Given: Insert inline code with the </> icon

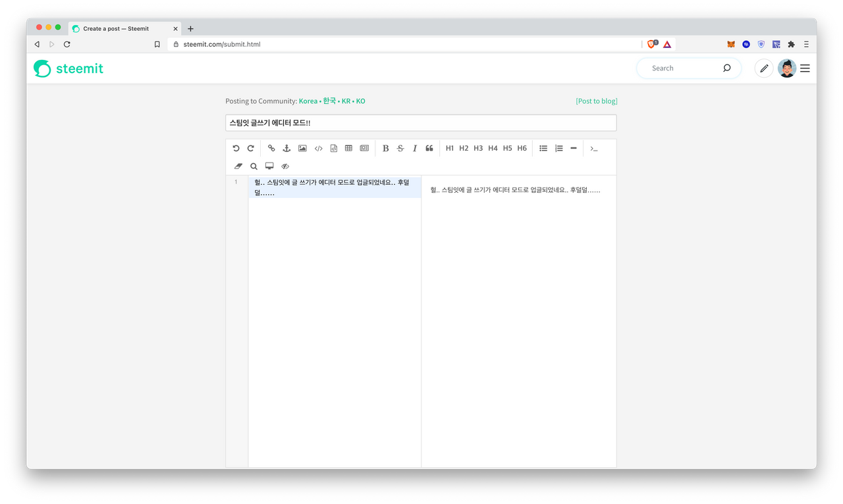Looking at the screenshot, I should click(319, 149).
